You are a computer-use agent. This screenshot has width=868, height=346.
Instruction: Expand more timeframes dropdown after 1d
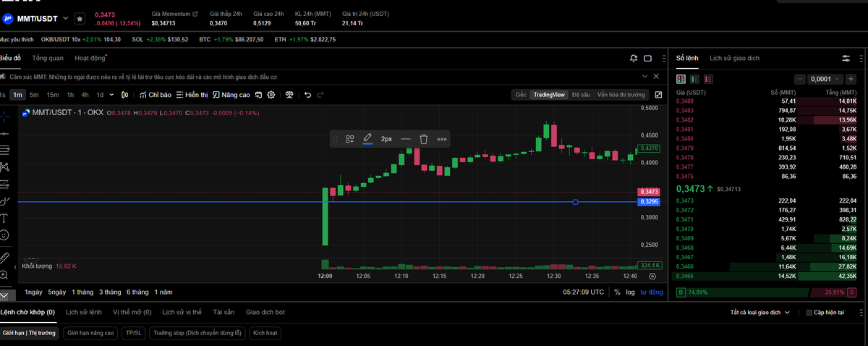point(112,95)
